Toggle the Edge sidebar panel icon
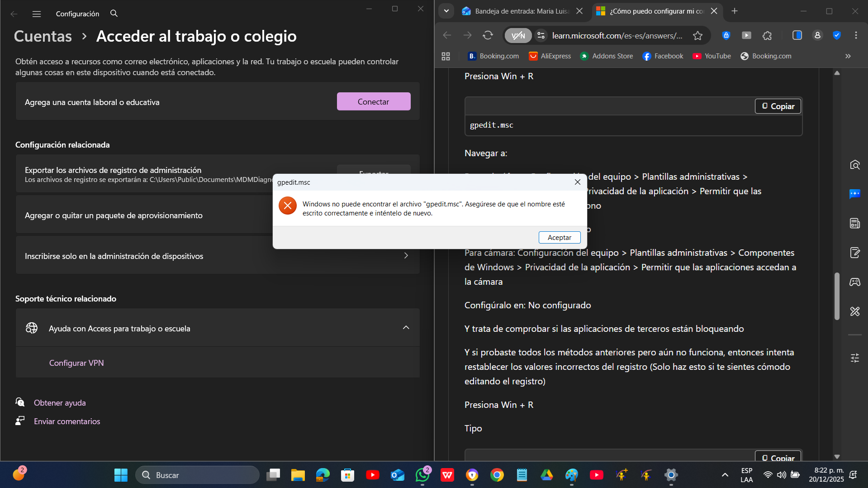 click(797, 35)
